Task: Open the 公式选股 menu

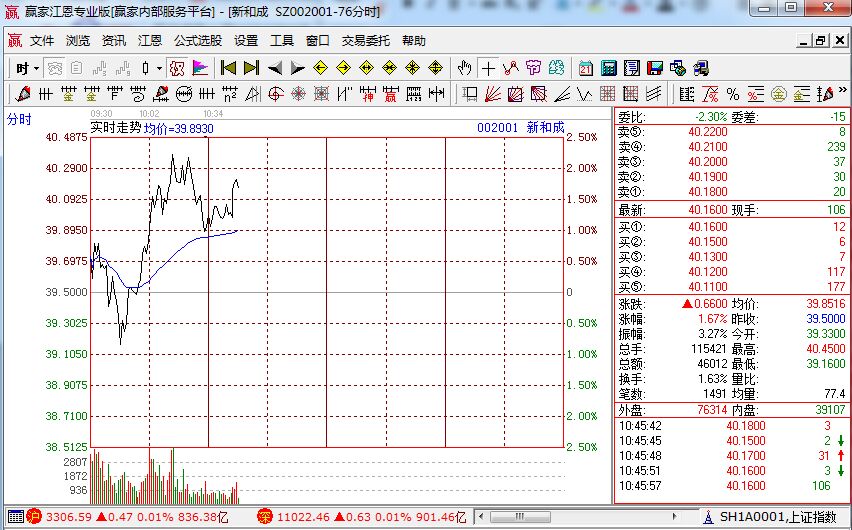Action: click(198, 41)
